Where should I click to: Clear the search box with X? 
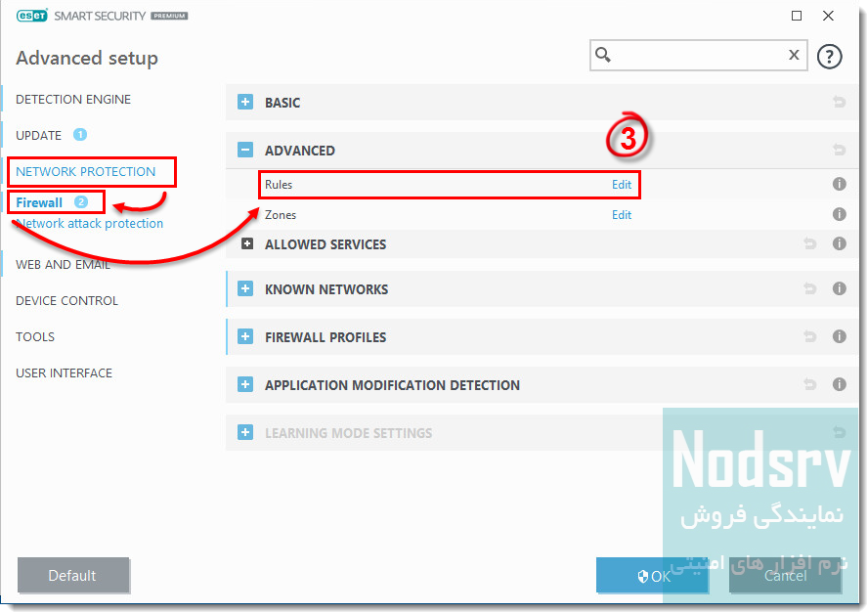[794, 56]
